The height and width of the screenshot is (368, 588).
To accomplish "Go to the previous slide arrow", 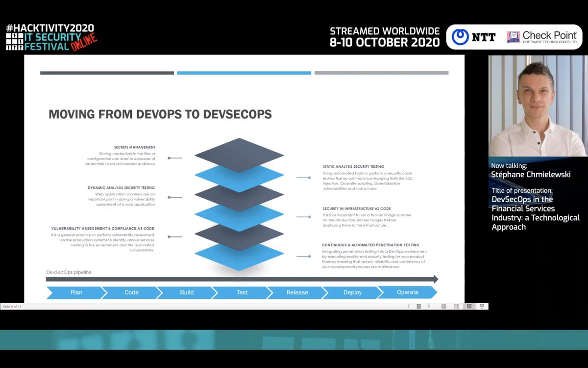I will pos(409,306).
